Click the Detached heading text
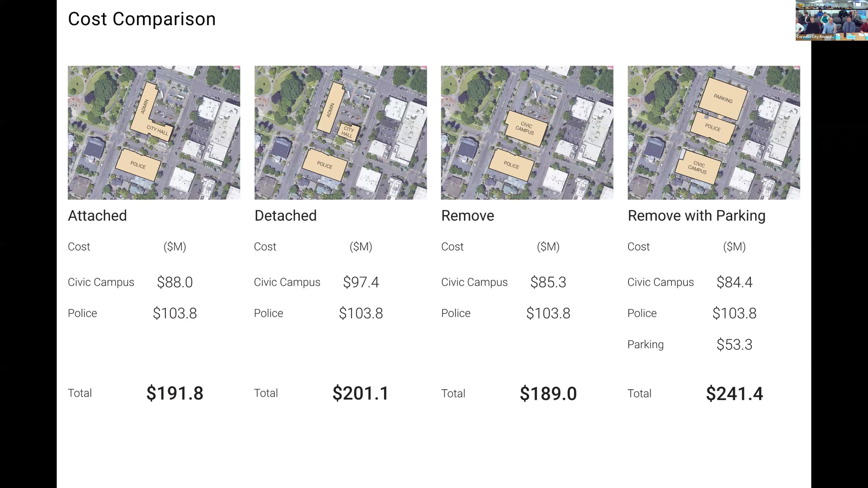Screen dimensions: 868x488 pos(285,216)
